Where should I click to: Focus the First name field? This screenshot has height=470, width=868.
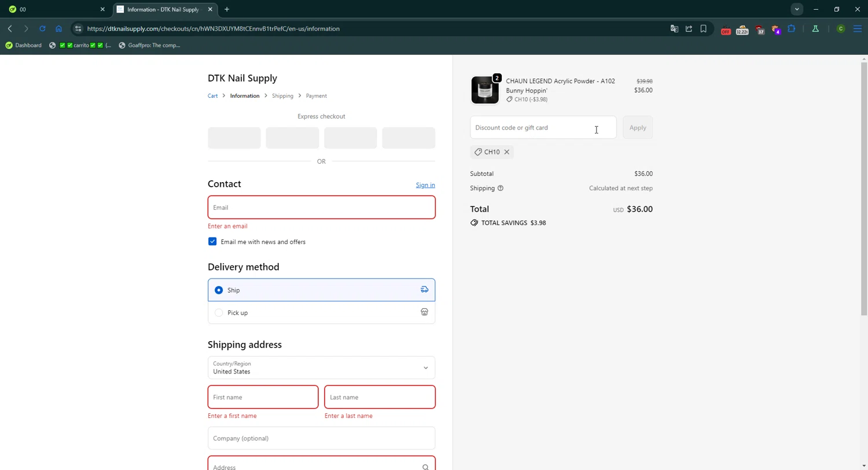(263, 397)
